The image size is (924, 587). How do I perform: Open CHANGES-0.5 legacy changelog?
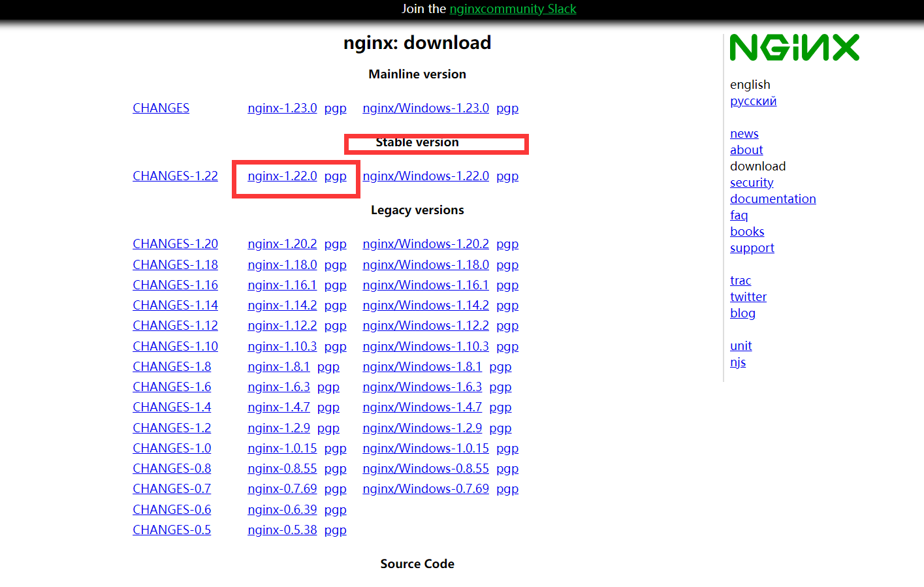click(x=172, y=530)
